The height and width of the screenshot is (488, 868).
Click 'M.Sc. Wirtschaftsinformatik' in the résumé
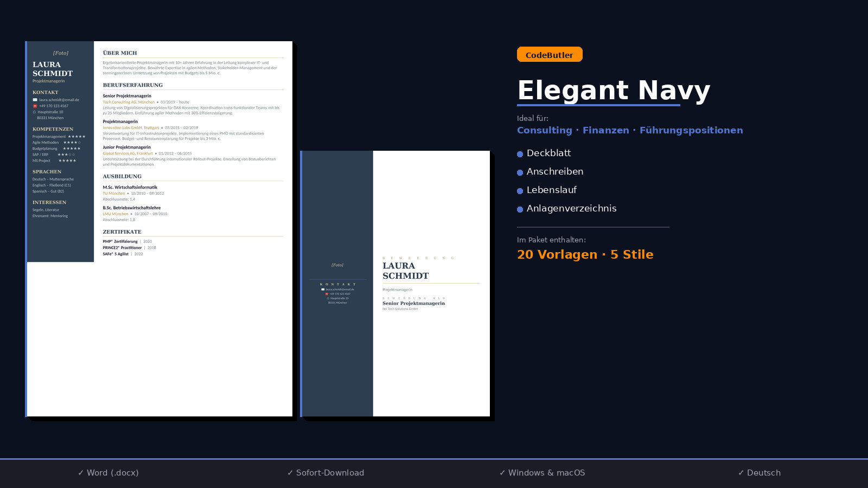130,188
